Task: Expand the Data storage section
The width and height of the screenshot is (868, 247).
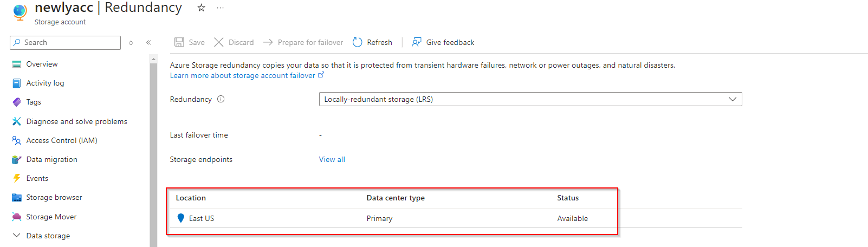Action: (x=17, y=236)
